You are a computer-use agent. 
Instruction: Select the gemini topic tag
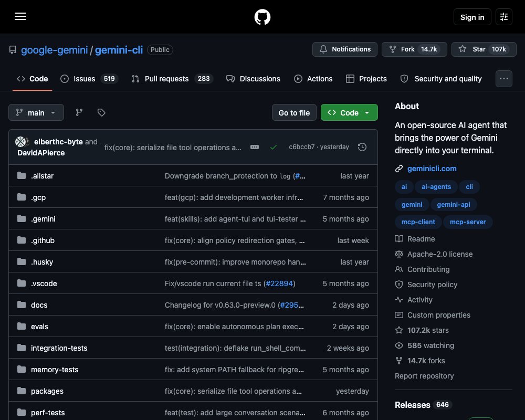coord(412,204)
